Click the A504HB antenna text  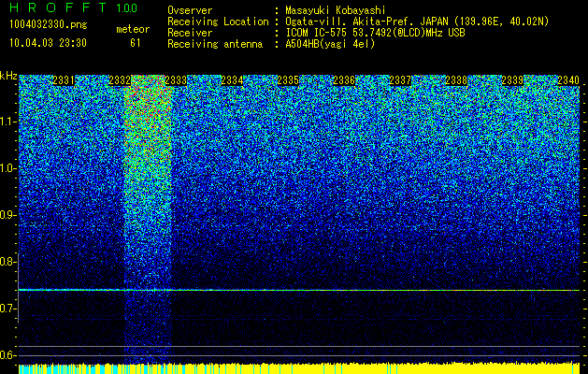[330, 44]
